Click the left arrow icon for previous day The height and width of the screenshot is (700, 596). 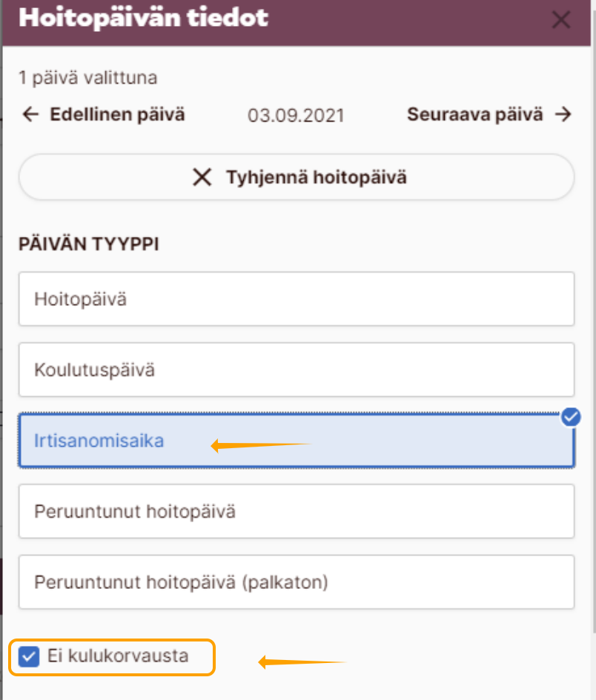click(30, 115)
